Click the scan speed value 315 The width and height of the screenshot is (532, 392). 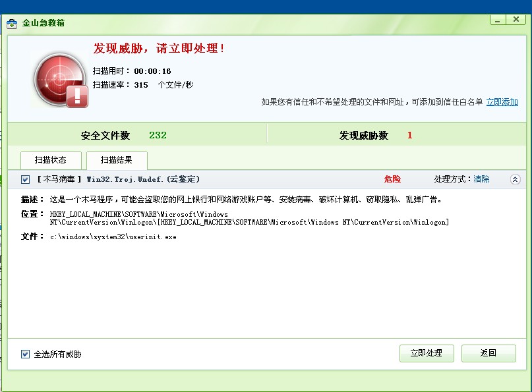click(x=141, y=85)
